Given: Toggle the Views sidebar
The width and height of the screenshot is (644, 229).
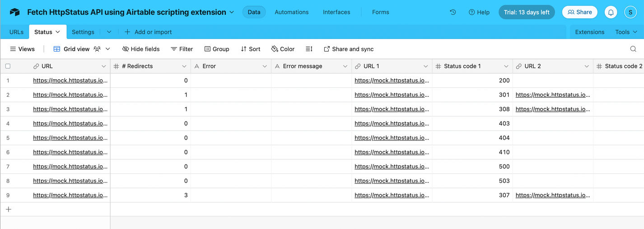Looking at the screenshot, I should pyautogui.click(x=22, y=49).
